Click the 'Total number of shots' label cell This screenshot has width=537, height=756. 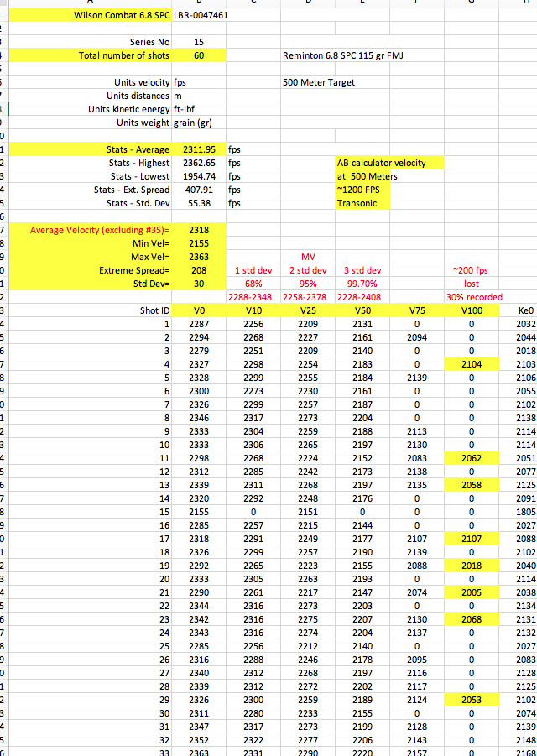(124, 55)
